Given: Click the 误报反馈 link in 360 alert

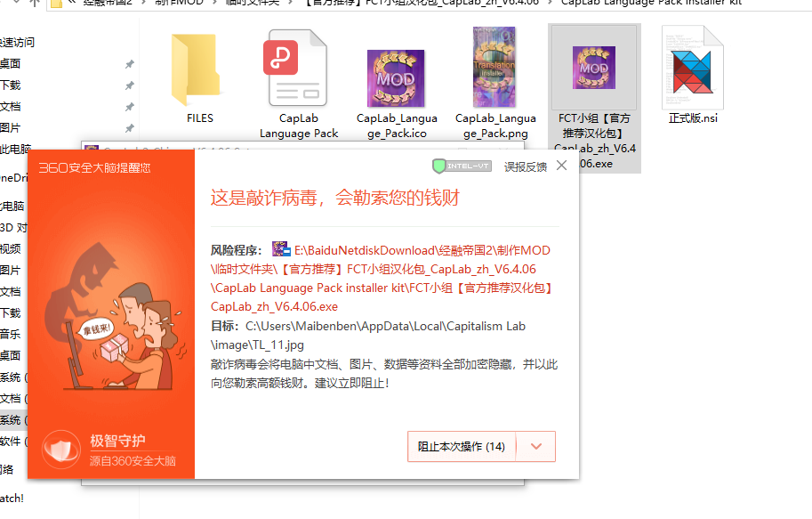Looking at the screenshot, I should tap(525, 167).
